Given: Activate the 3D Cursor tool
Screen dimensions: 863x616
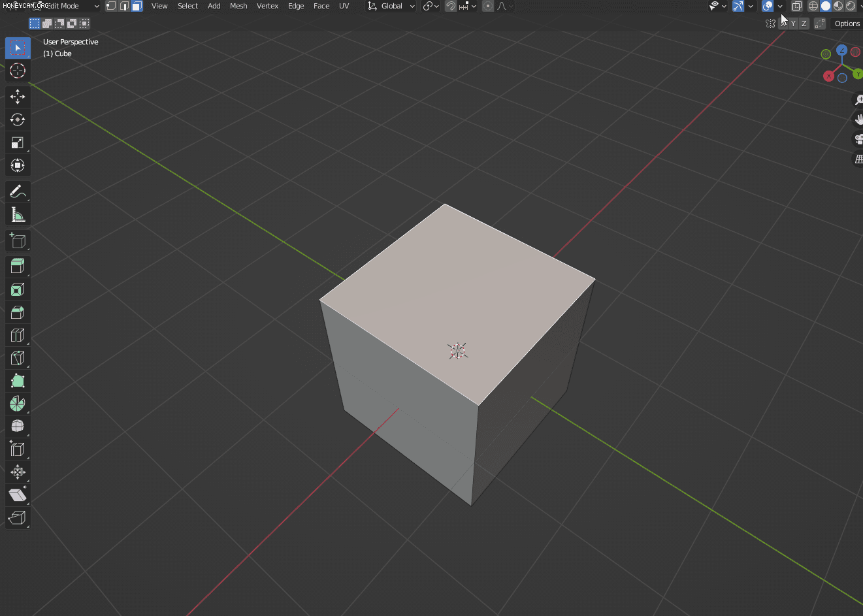Looking at the screenshot, I should coord(18,71).
